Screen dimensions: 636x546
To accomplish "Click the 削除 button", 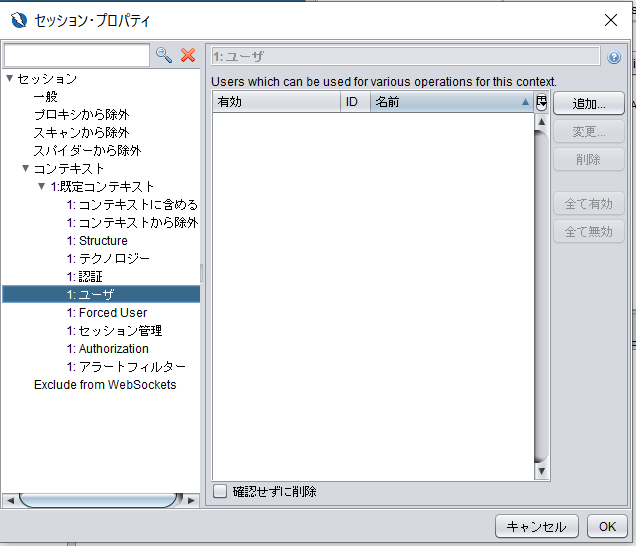I will [589, 159].
